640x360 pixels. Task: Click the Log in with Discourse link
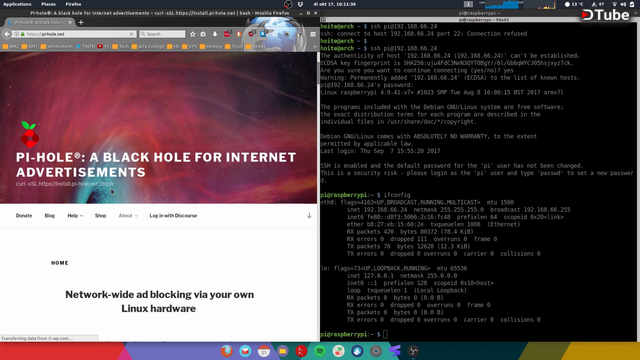coord(173,216)
